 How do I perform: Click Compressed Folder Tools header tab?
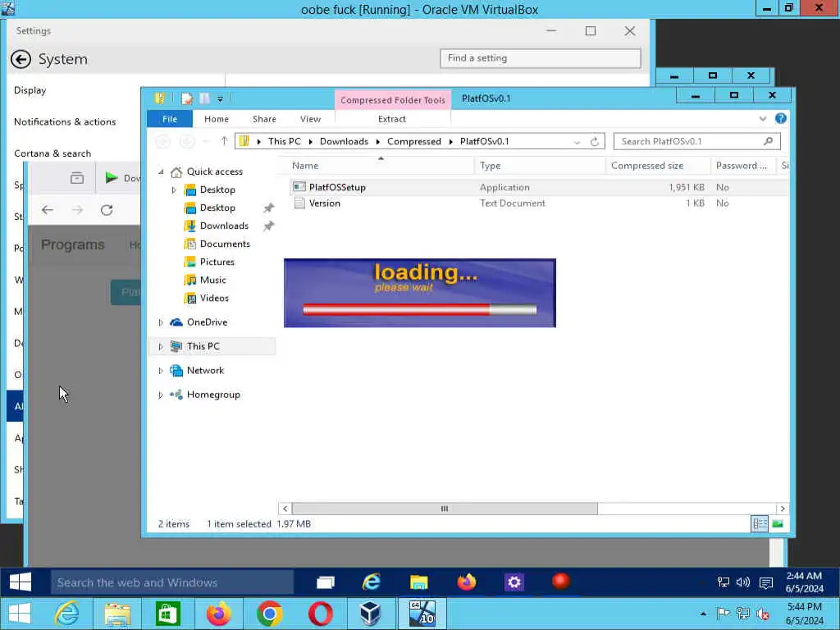[x=393, y=99]
